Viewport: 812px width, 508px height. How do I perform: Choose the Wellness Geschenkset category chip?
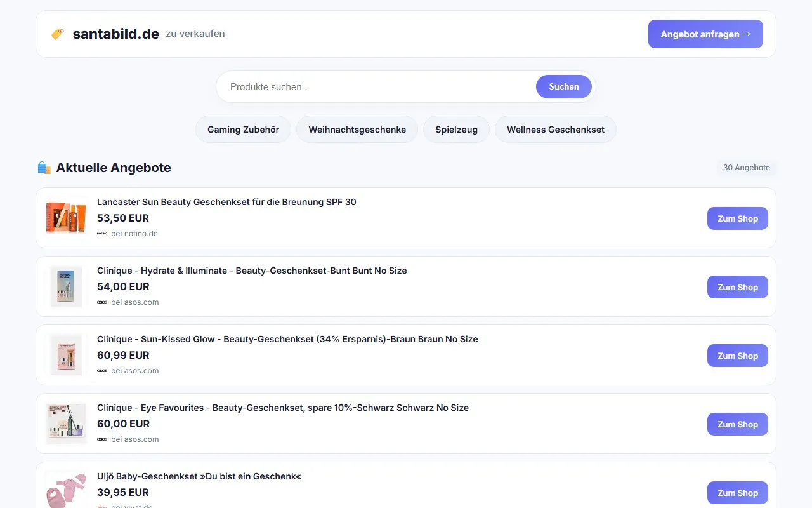point(555,130)
